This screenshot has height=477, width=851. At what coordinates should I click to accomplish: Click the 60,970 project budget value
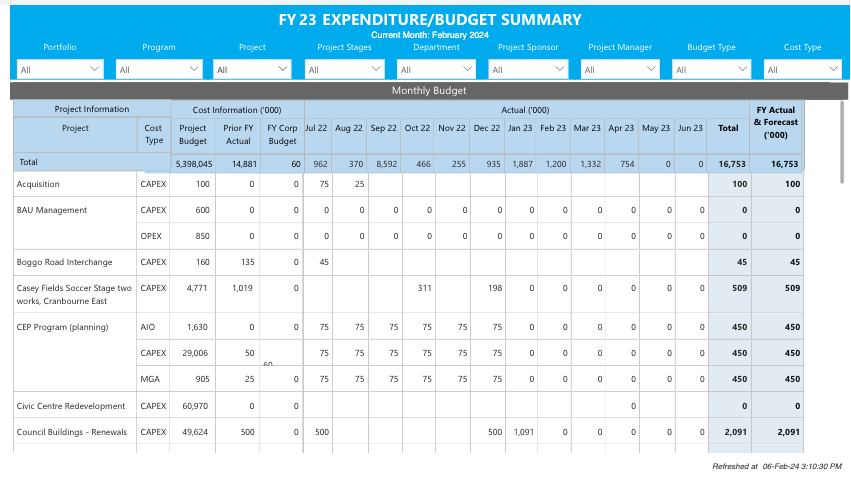(x=195, y=406)
